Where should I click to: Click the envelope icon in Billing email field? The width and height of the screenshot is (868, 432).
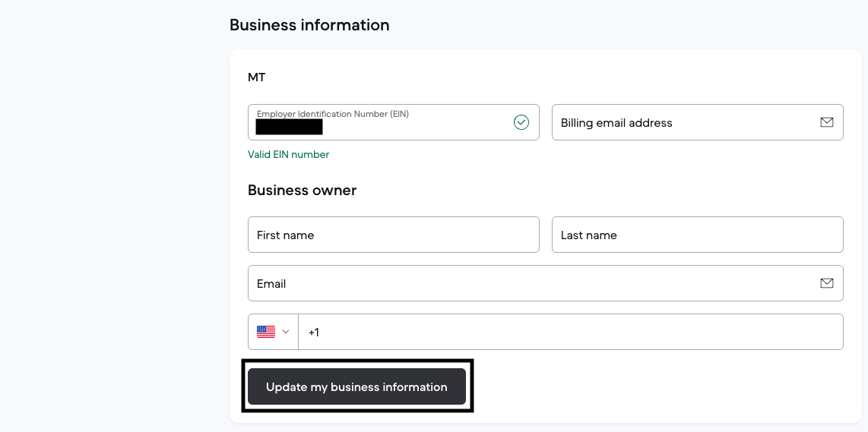coord(826,122)
